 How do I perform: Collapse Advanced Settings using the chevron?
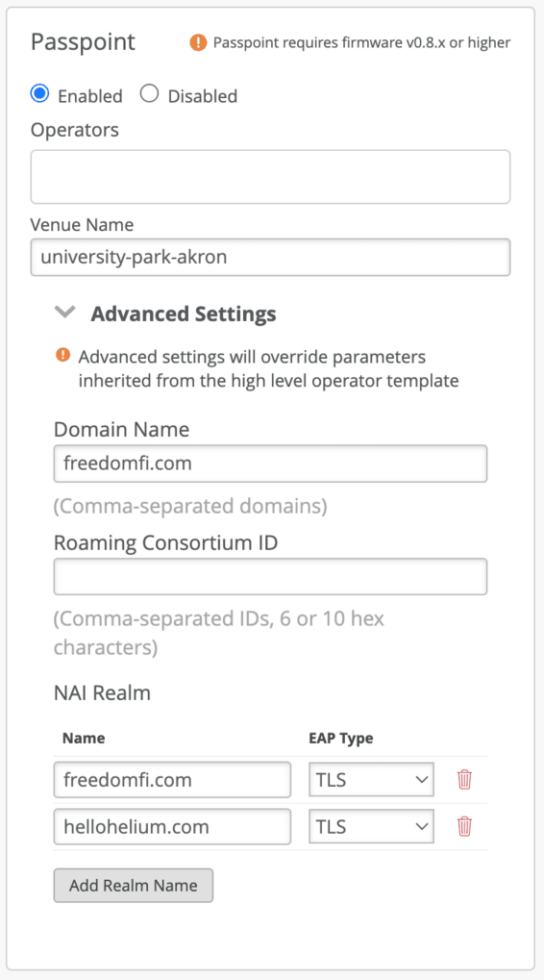(65, 313)
